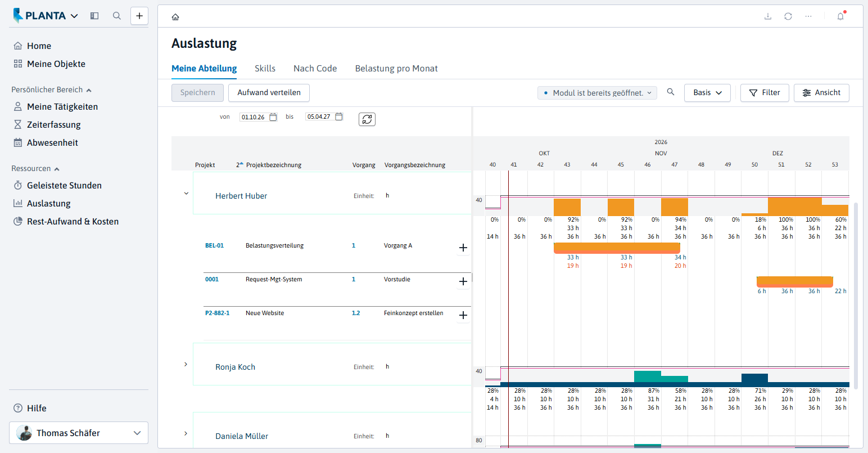Open project link BEL-01
Image resolution: width=868 pixels, height=453 pixels.
click(214, 245)
